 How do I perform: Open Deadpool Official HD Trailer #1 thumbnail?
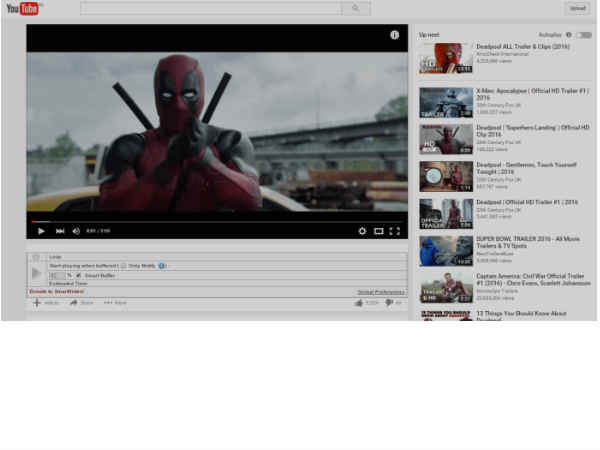pyautogui.click(x=446, y=214)
